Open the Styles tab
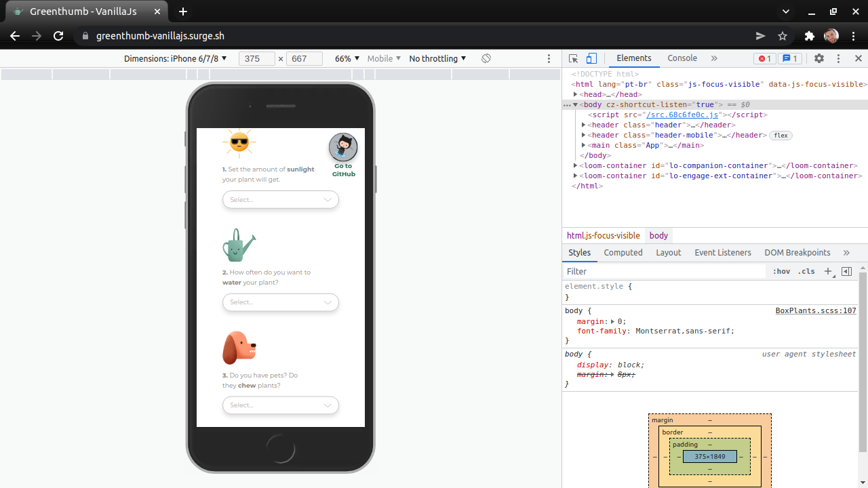Image resolution: width=868 pixels, height=488 pixels. click(x=579, y=252)
